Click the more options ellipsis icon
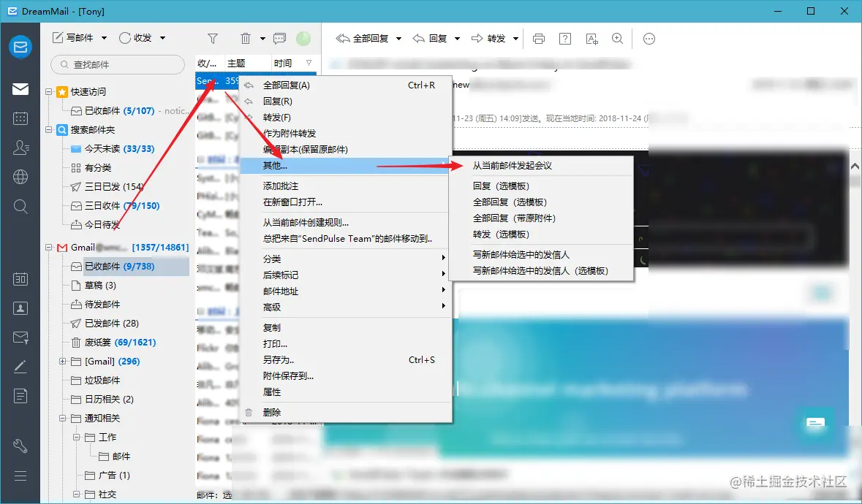This screenshot has width=862, height=504. (x=649, y=39)
